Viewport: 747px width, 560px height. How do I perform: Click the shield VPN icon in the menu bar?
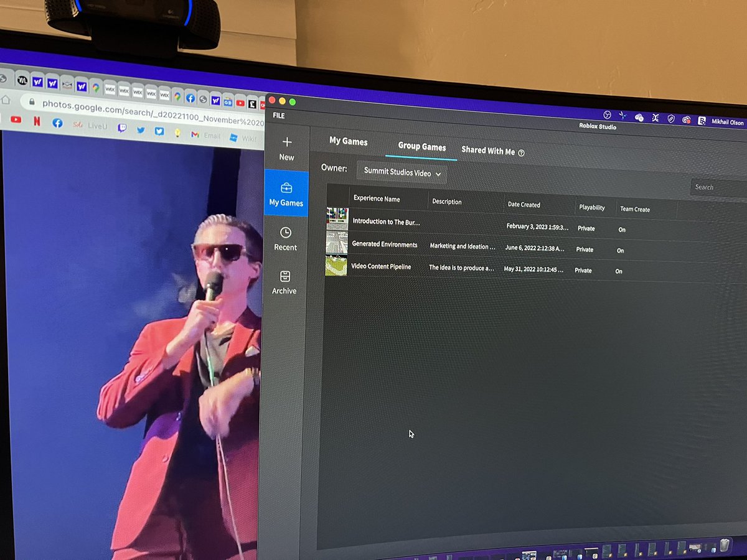pos(671,119)
